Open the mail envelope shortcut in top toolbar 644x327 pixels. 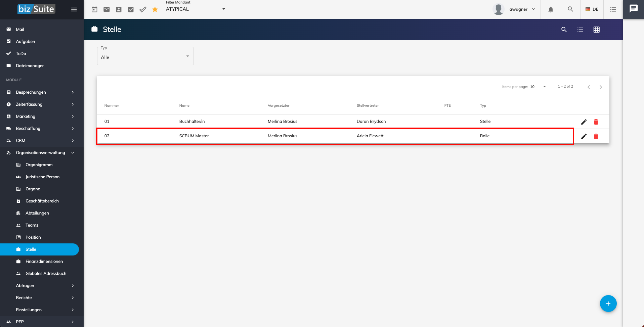106,9
